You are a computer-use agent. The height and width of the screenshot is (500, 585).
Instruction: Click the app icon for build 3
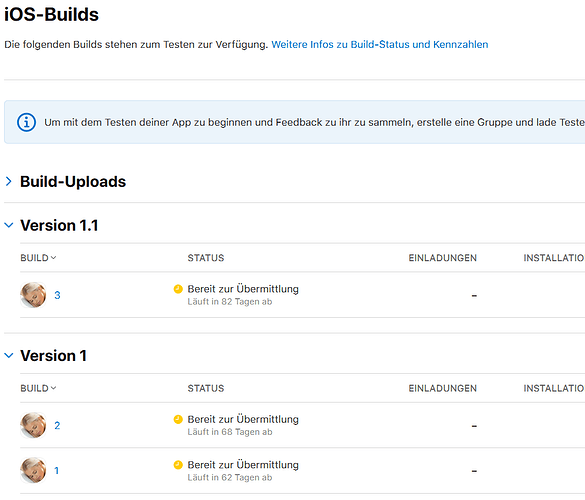33,295
